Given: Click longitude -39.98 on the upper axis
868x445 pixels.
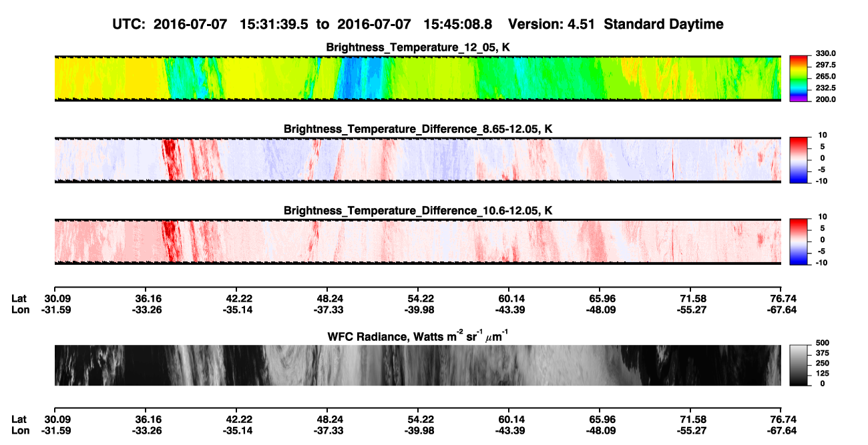Looking at the screenshot, I should pyautogui.click(x=418, y=310).
